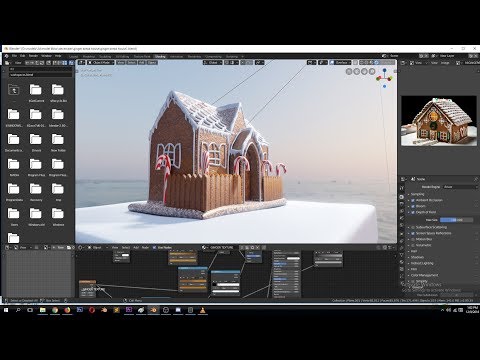Open the Blender app on the taskbar
480x360 pixels.
pyautogui.click(x=153, y=310)
